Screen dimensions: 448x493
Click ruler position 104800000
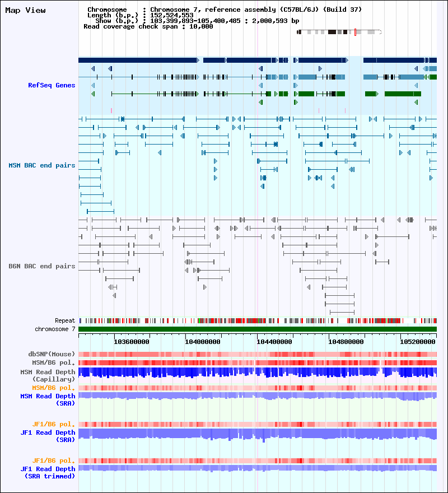[x=346, y=342]
